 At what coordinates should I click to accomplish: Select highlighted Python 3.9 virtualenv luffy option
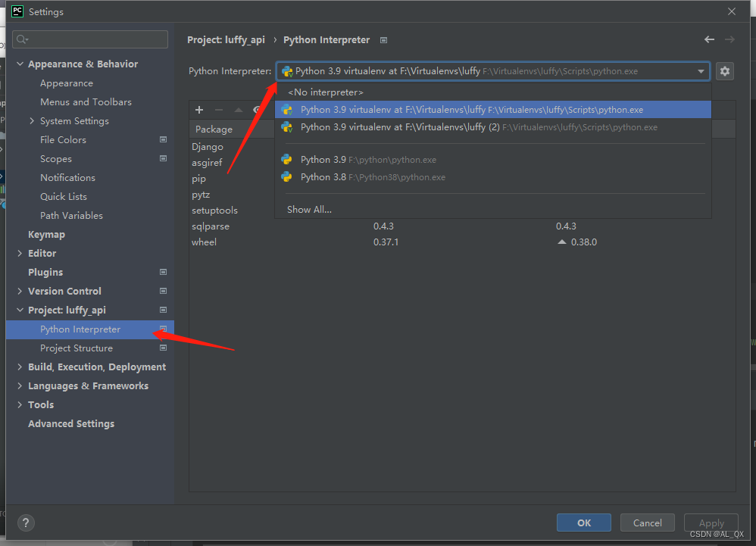(492, 109)
